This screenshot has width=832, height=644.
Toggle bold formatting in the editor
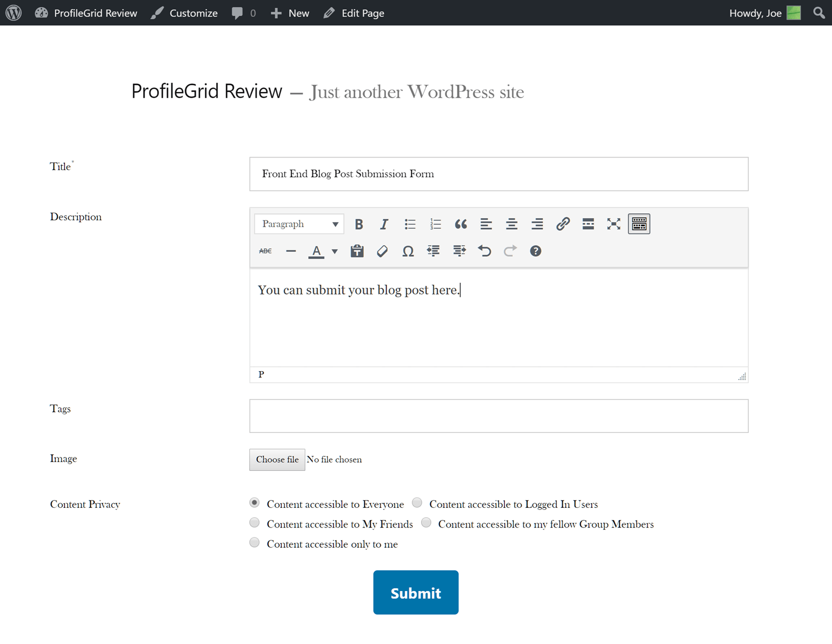click(x=359, y=224)
